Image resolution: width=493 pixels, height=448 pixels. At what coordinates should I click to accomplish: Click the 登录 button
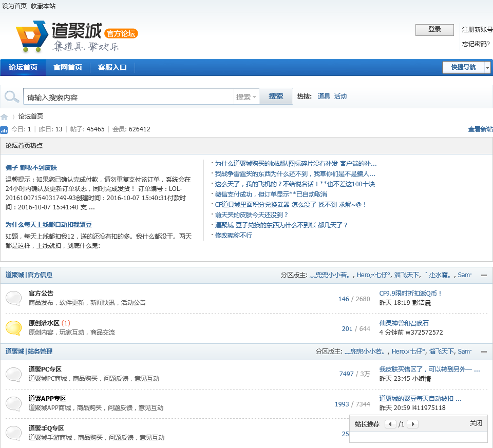[434, 30]
